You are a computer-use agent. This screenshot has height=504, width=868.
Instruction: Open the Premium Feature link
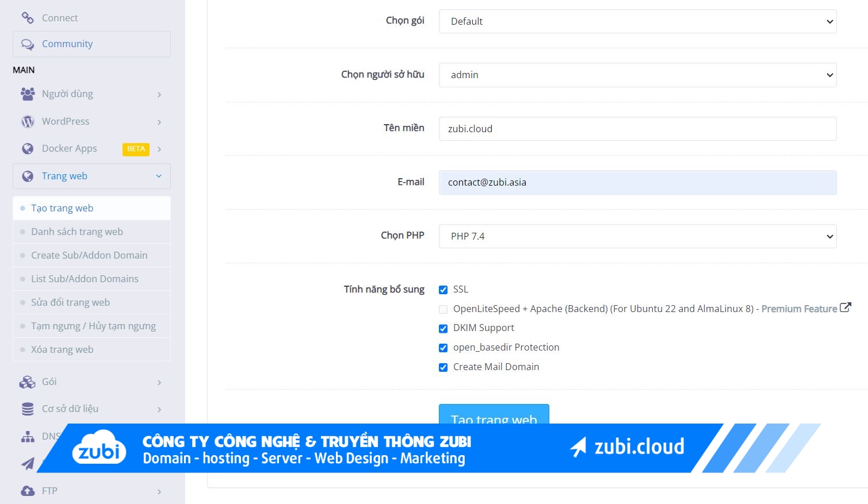tap(799, 309)
